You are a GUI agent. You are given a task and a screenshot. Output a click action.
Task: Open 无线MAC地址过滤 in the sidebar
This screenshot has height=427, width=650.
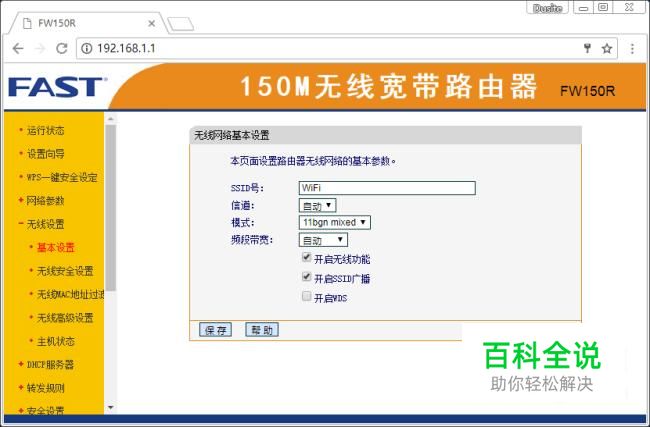point(70,294)
